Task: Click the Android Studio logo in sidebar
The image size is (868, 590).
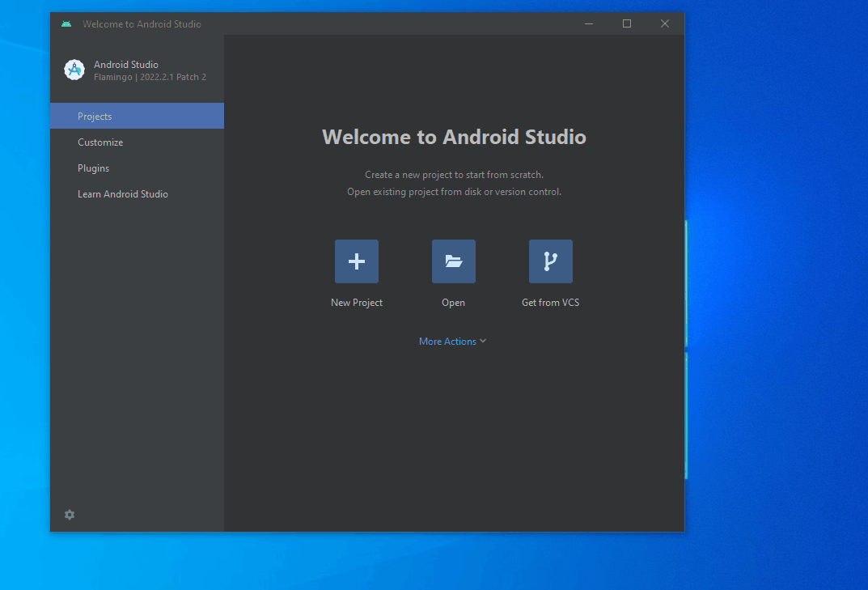Action: pyautogui.click(x=74, y=70)
